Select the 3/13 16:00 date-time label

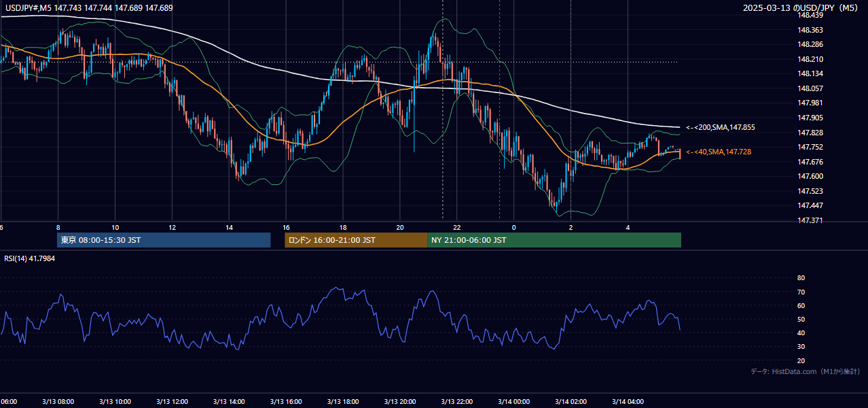coord(286,402)
